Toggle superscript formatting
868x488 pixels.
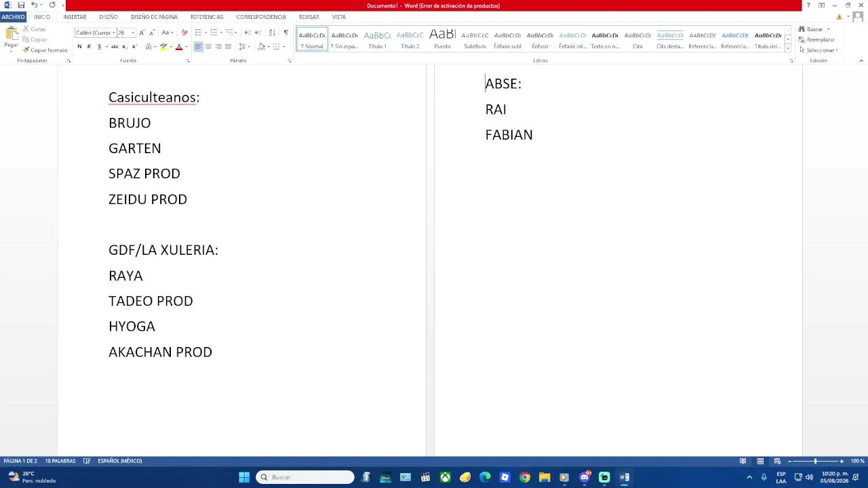tap(134, 47)
